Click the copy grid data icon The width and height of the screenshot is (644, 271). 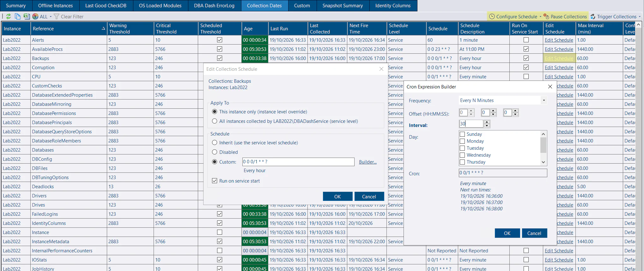click(x=18, y=16)
